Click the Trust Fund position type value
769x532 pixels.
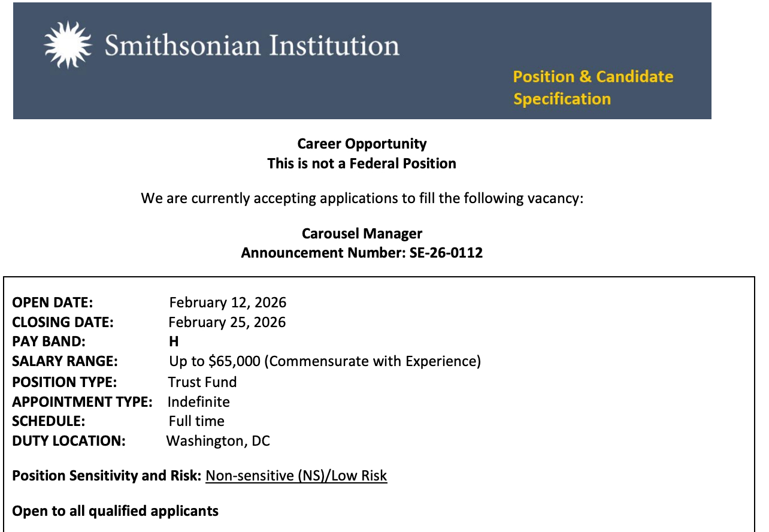[202, 382]
